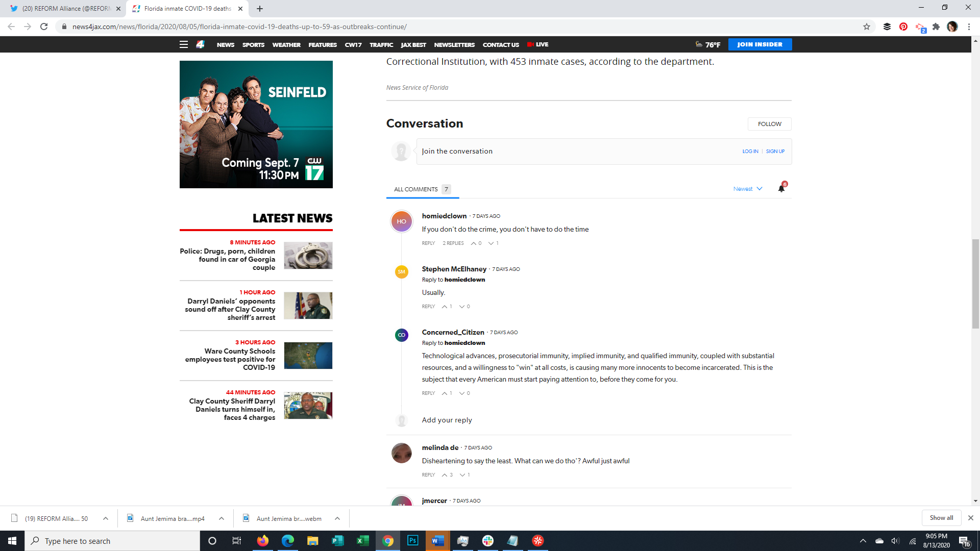Click the JOIN INSIDER button
Image resolution: width=980 pixels, height=551 pixels.
[759, 44]
